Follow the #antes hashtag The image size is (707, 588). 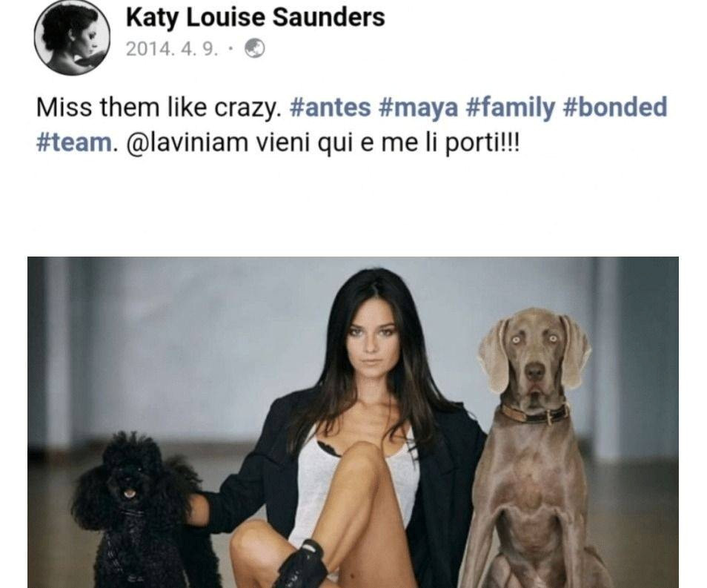(331, 108)
